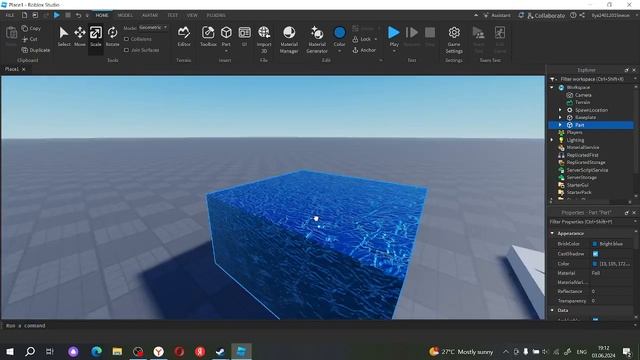Expand the Lighting tree node

(552, 140)
